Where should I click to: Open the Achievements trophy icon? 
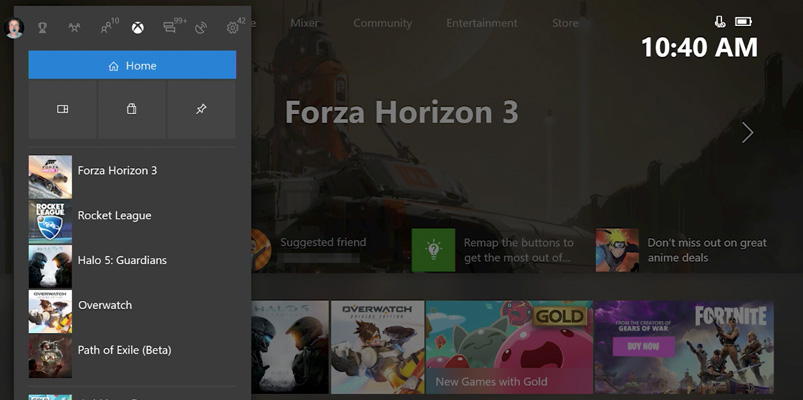[x=42, y=28]
